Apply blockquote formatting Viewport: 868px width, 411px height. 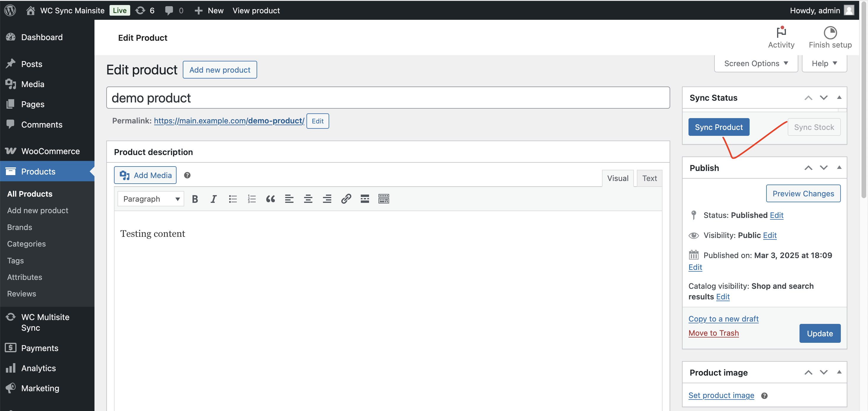[270, 199]
